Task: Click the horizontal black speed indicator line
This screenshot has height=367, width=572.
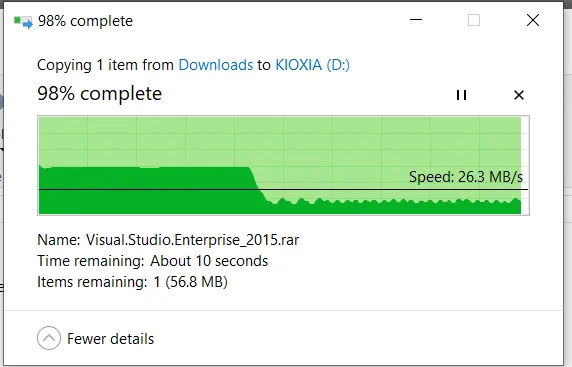Action: coord(283,189)
